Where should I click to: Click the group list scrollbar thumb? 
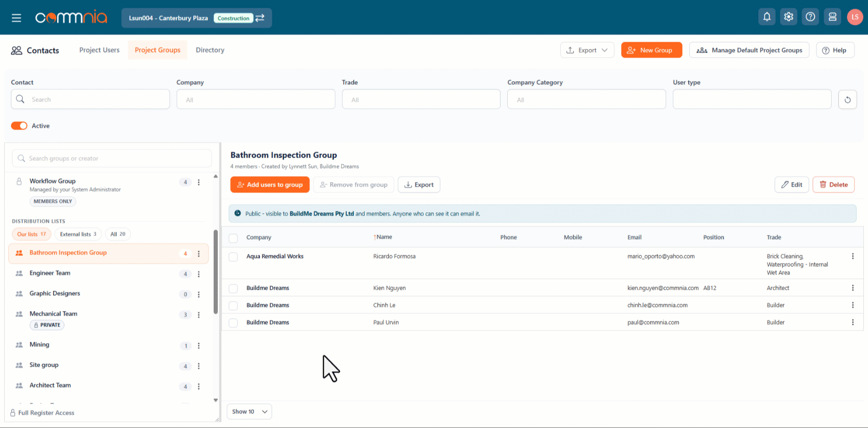click(216, 272)
